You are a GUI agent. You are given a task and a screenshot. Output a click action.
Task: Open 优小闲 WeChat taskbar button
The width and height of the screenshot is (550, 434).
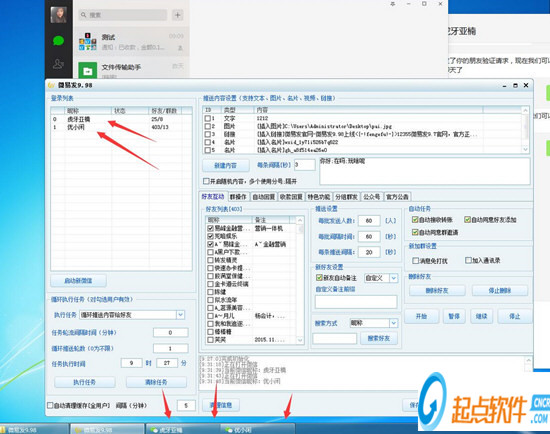(x=257, y=429)
